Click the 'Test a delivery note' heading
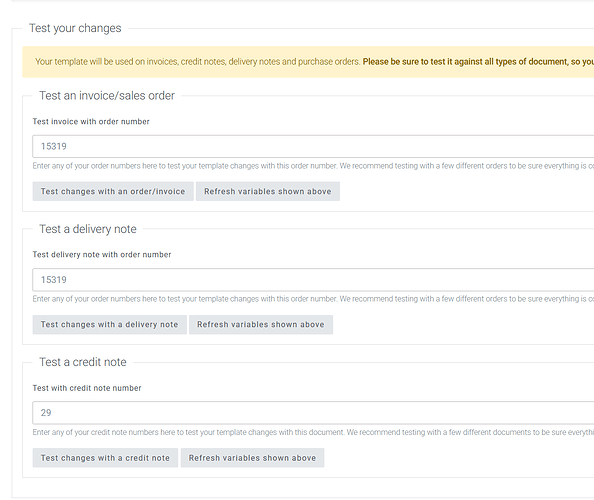 (x=88, y=229)
